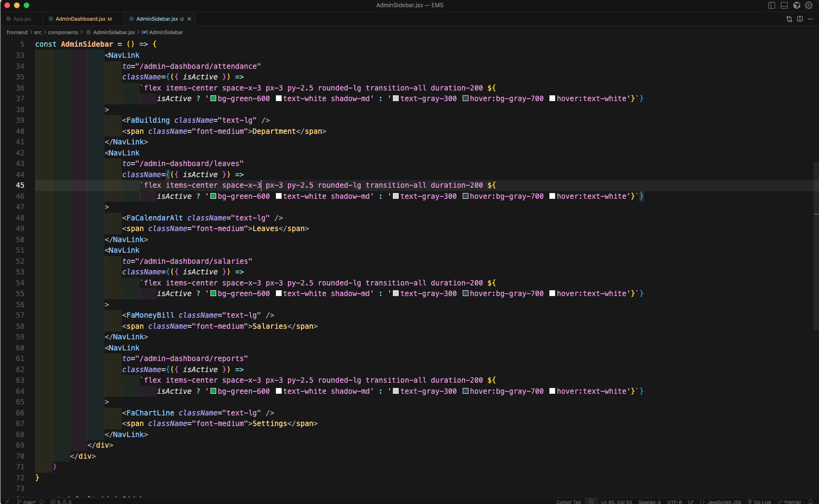Split the editor to the right
819x504 pixels.
point(800,19)
